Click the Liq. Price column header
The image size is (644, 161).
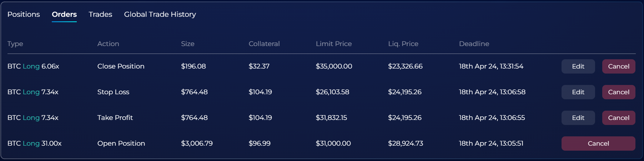point(403,44)
